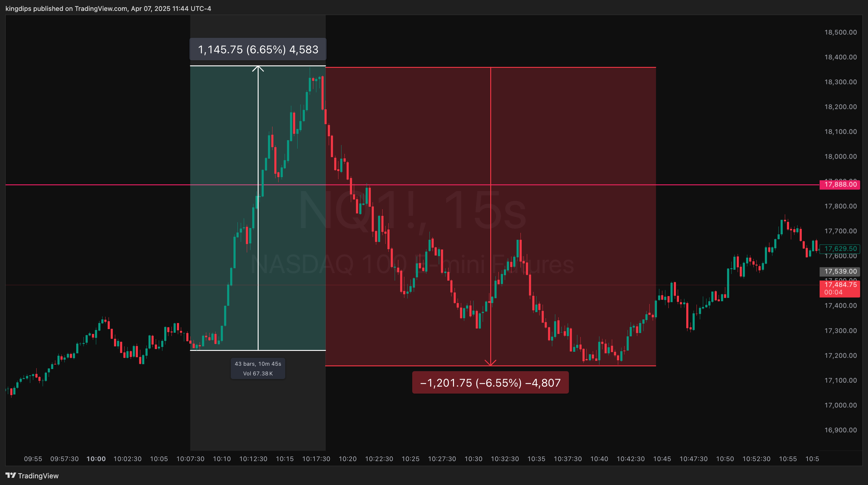Select the '−1,201.75 (−6.55%) −4,807' measurement label
The width and height of the screenshot is (868, 485).
tap(490, 382)
